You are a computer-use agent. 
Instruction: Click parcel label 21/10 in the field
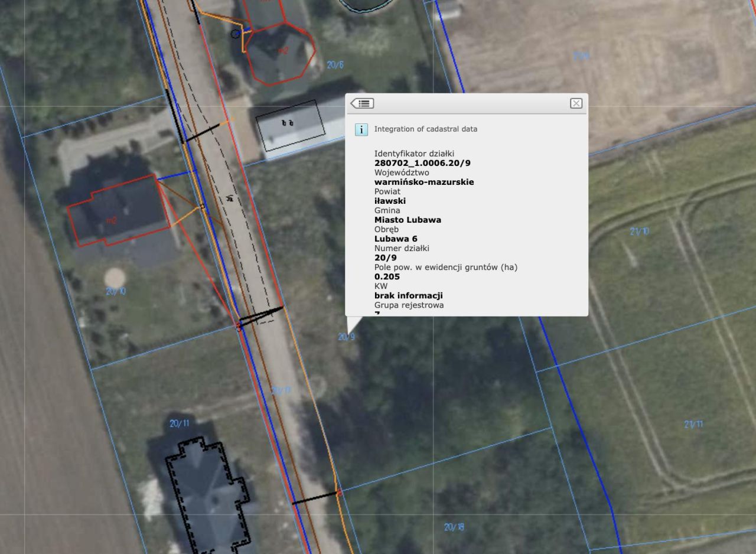[639, 232]
